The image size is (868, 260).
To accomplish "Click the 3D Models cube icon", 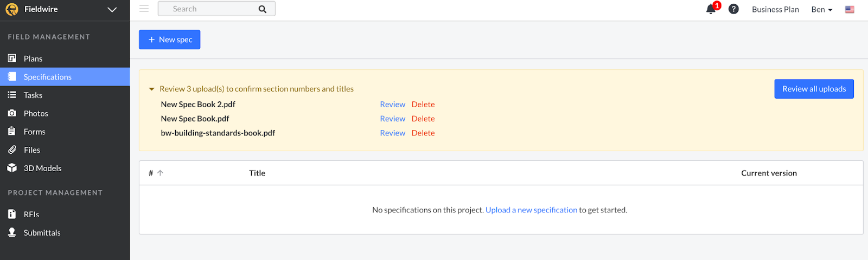I will (12, 168).
